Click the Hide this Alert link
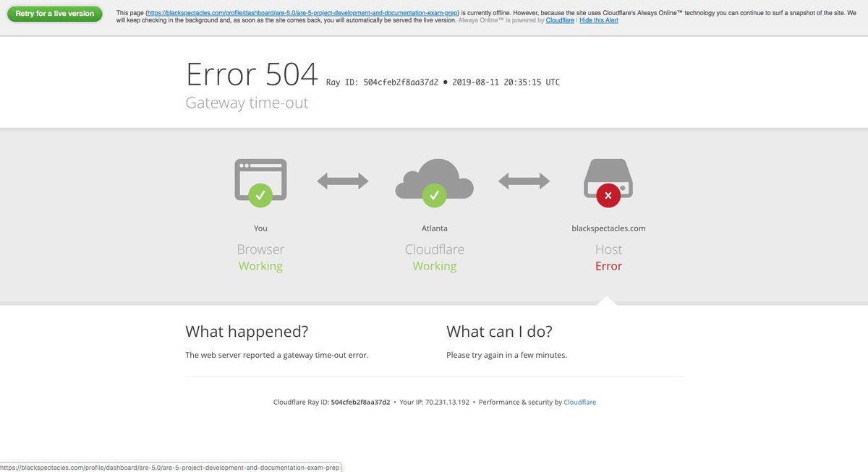This screenshot has width=868, height=472. coord(599,20)
